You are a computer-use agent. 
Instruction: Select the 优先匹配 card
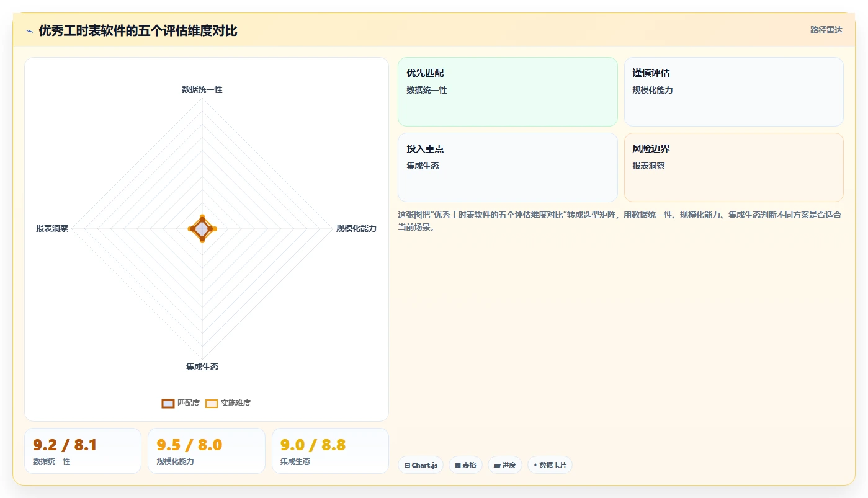click(508, 92)
